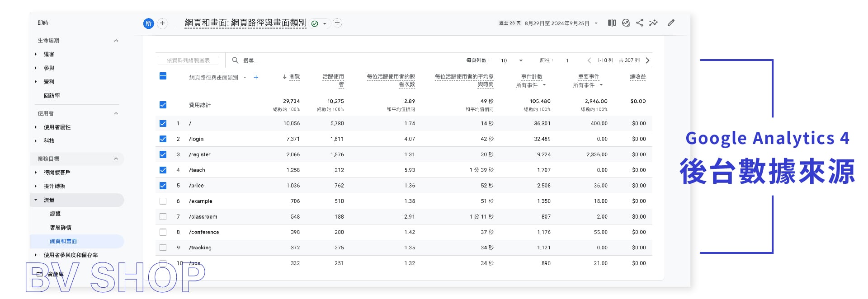The image size is (868, 299).
Task: Uncheck the 費用總計 totals row checkbox
Action: (163, 105)
